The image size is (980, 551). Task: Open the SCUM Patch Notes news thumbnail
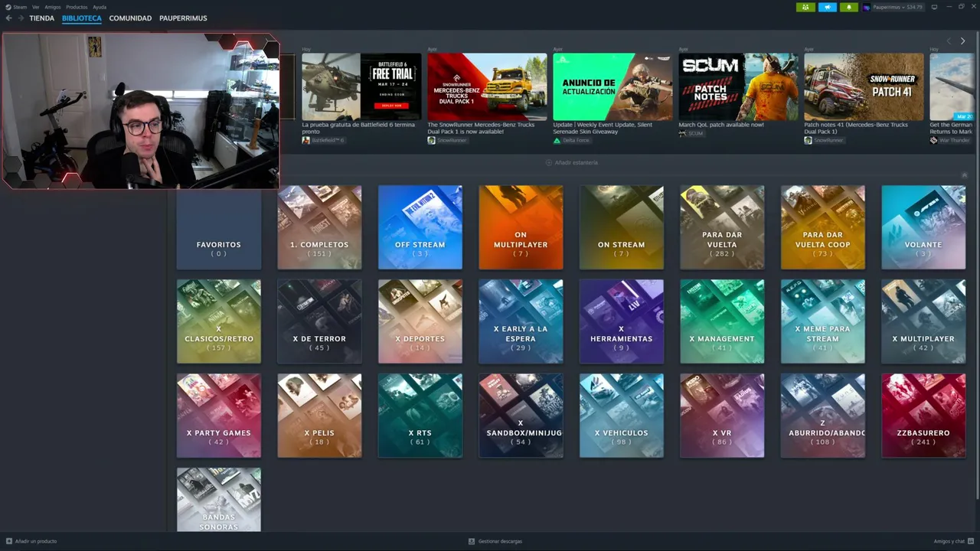[738, 86]
